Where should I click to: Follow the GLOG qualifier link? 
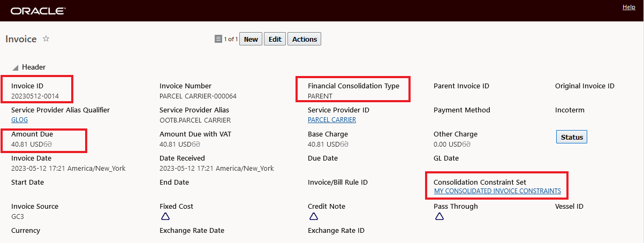(x=19, y=120)
